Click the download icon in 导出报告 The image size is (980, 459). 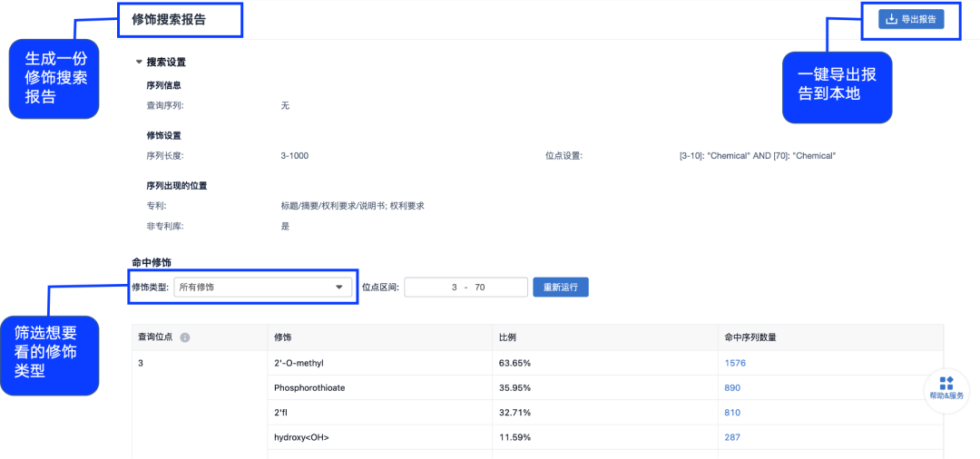point(891,19)
